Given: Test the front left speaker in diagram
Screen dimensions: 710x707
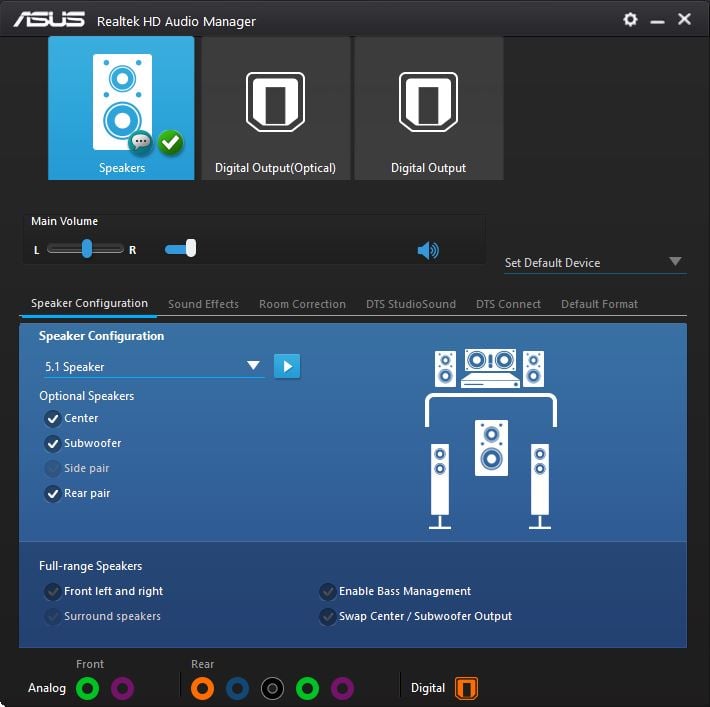Looking at the screenshot, I should (x=445, y=369).
